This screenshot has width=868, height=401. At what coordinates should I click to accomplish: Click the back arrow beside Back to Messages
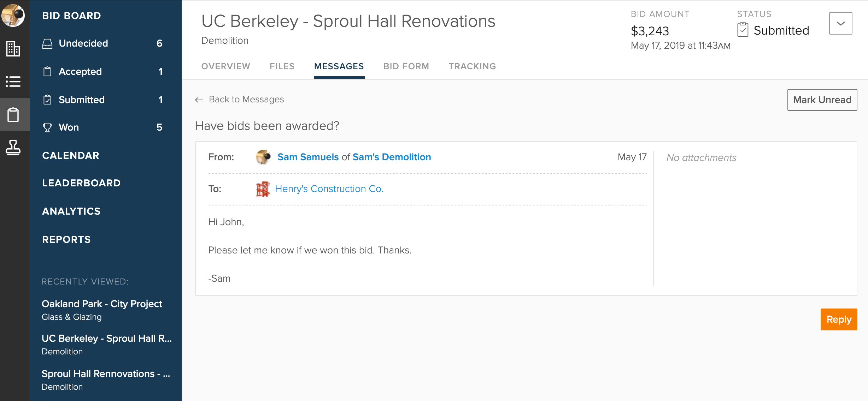[199, 100]
